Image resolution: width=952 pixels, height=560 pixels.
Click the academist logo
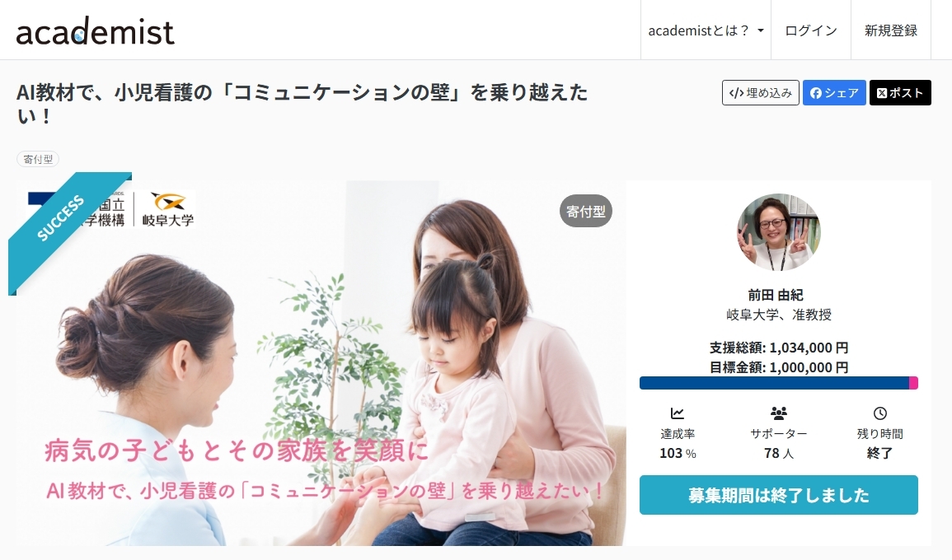pyautogui.click(x=96, y=31)
